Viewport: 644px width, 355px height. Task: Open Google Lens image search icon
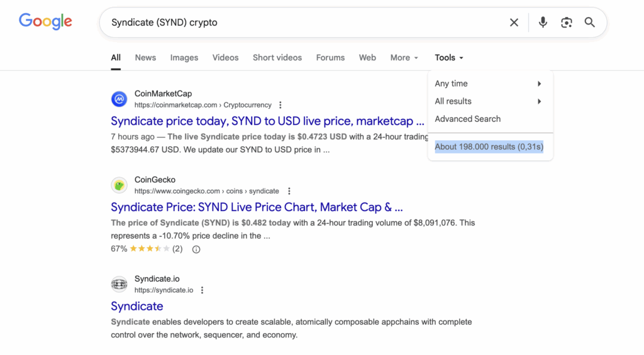(x=567, y=23)
